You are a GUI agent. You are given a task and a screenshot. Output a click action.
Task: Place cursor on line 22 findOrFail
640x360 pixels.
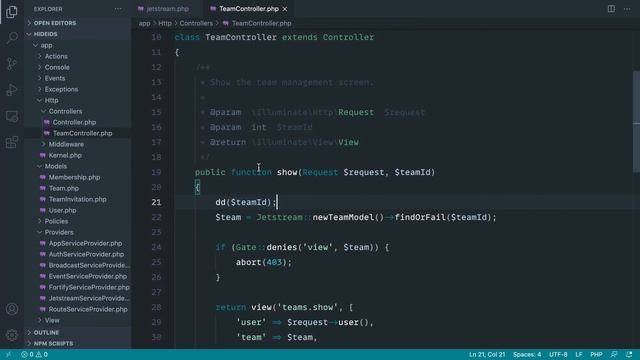pyautogui.click(x=420, y=217)
